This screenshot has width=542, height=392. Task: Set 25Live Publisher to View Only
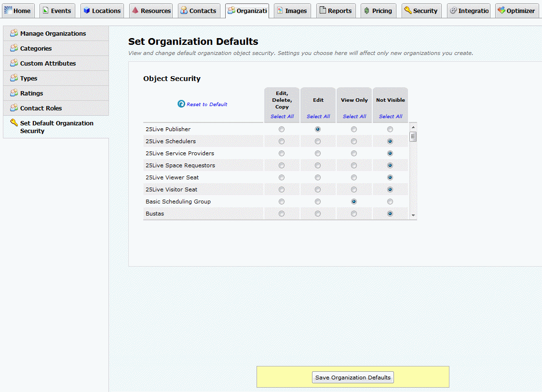[x=354, y=129]
